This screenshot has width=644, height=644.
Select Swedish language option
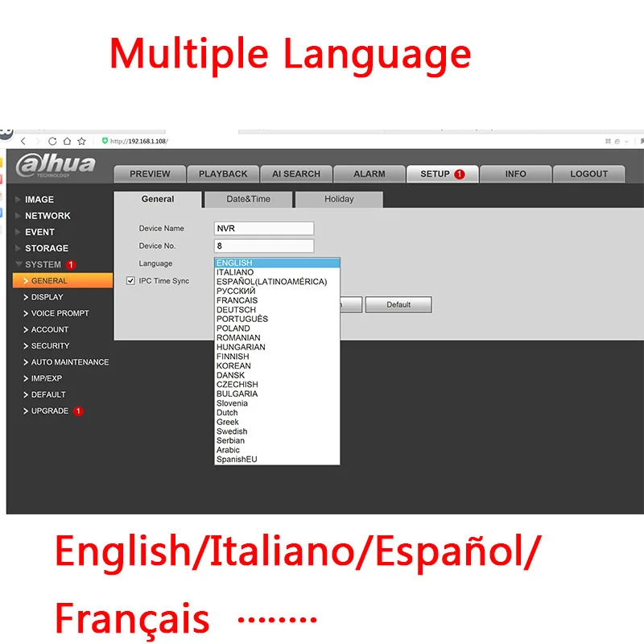[277, 431]
